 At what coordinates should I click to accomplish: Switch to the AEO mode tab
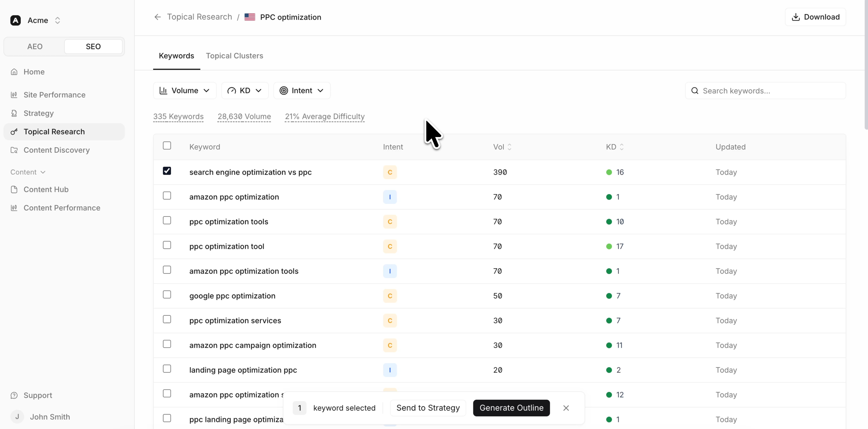35,46
